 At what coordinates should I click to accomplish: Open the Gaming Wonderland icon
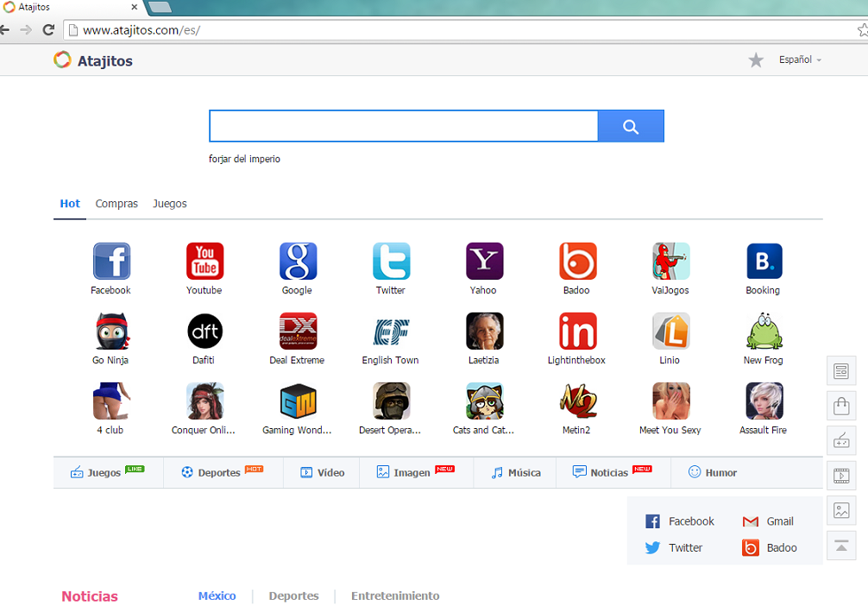[298, 401]
